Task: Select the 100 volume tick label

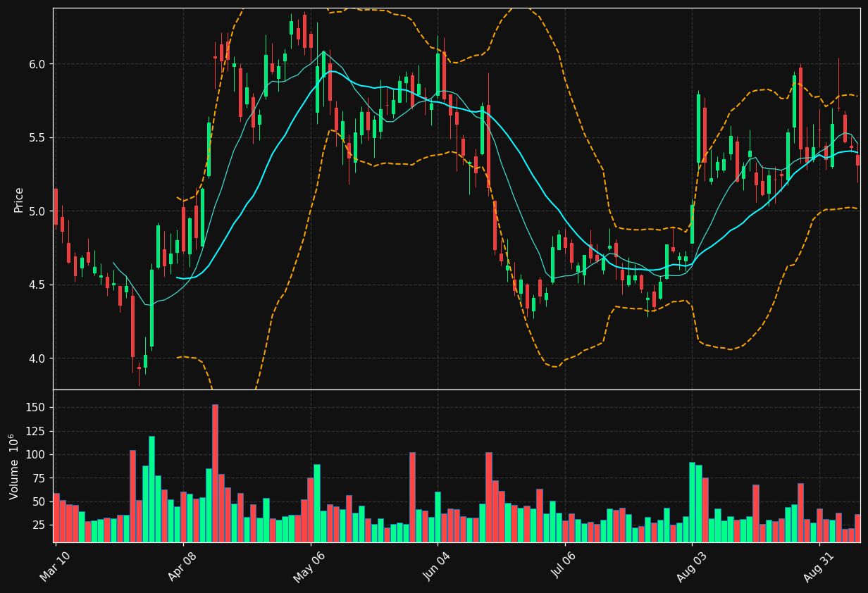Action: click(x=37, y=455)
